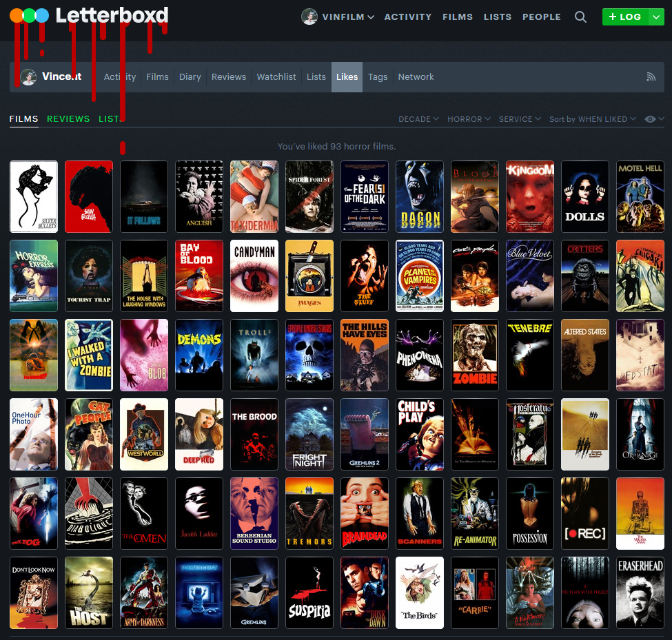Open PEOPLE in the top navigation
The image size is (672, 640).
(x=541, y=17)
